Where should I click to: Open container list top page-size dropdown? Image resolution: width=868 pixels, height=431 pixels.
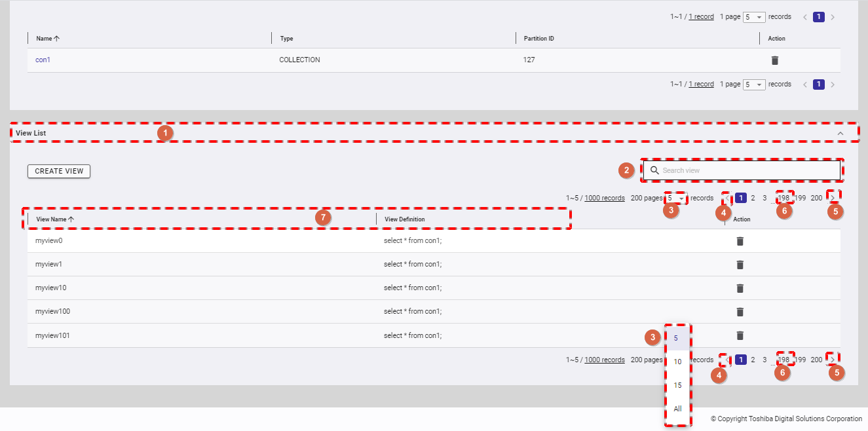(x=754, y=17)
